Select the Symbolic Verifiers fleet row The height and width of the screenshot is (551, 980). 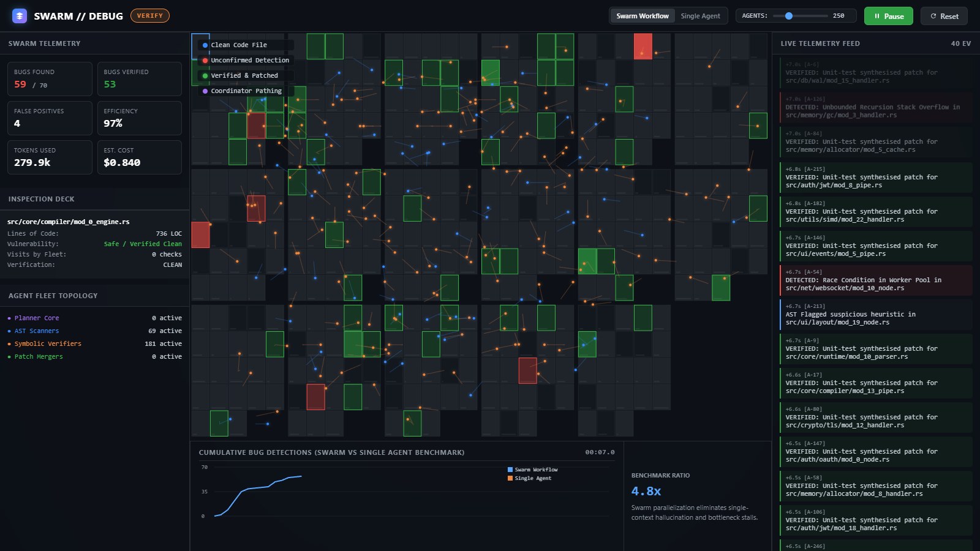[x=94, y=343]
